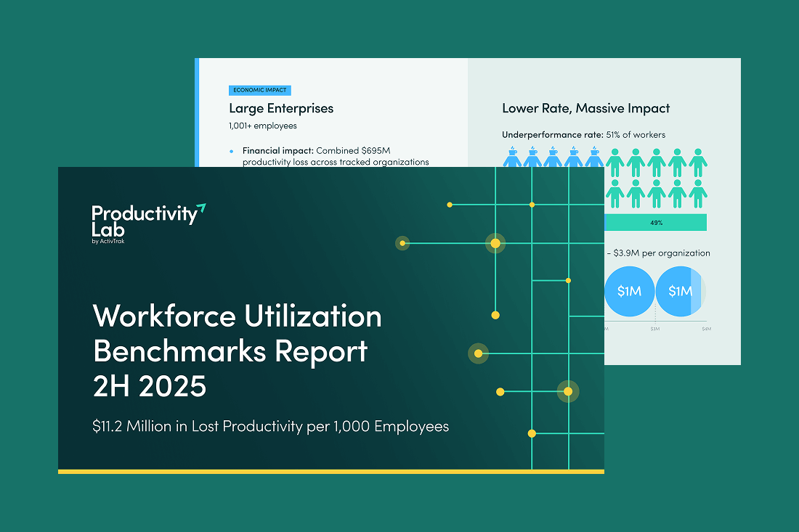Viewport: 799px width, 532px height.
Task: Click the 49% progress bar
Action: pos(655,222)
